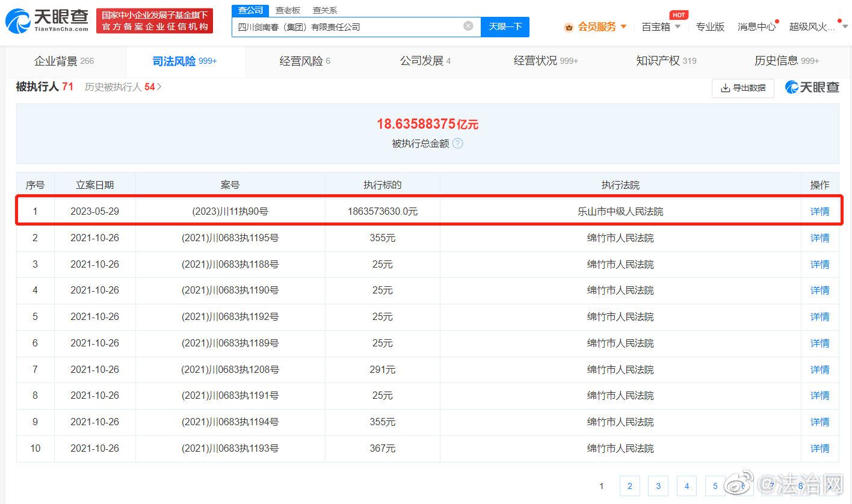Click the 天眼一下 search button
The image size is (852, 504).
click(x=505, y=26)
